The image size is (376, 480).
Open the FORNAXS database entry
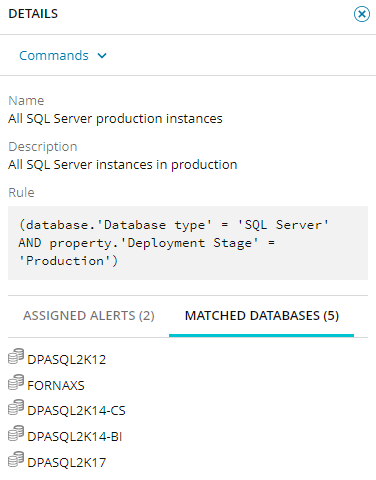pos(56,386)
